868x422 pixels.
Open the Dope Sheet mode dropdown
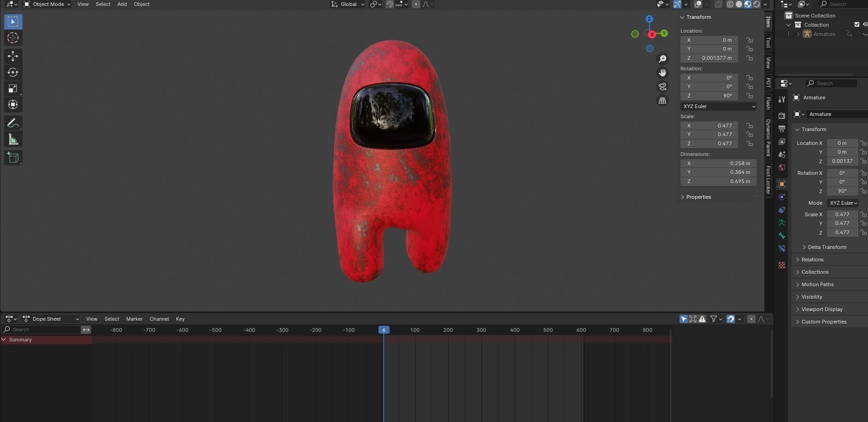click(x=51, y=319)
